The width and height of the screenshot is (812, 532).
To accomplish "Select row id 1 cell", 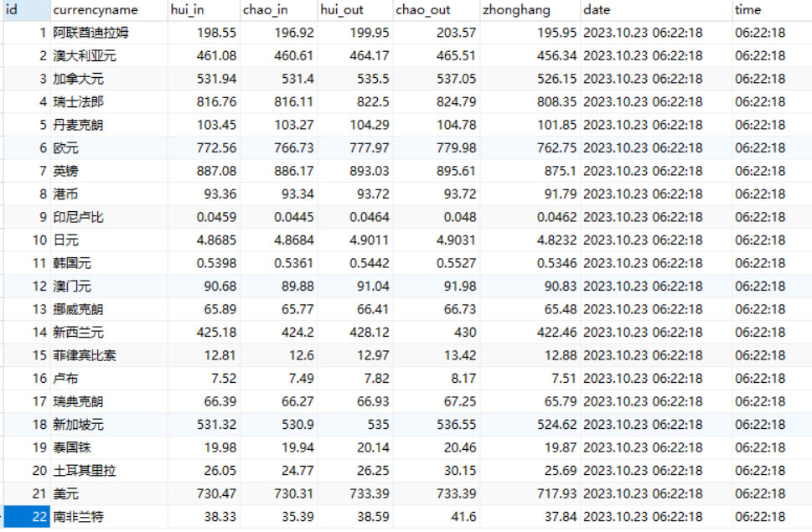I will coord(27,33).
